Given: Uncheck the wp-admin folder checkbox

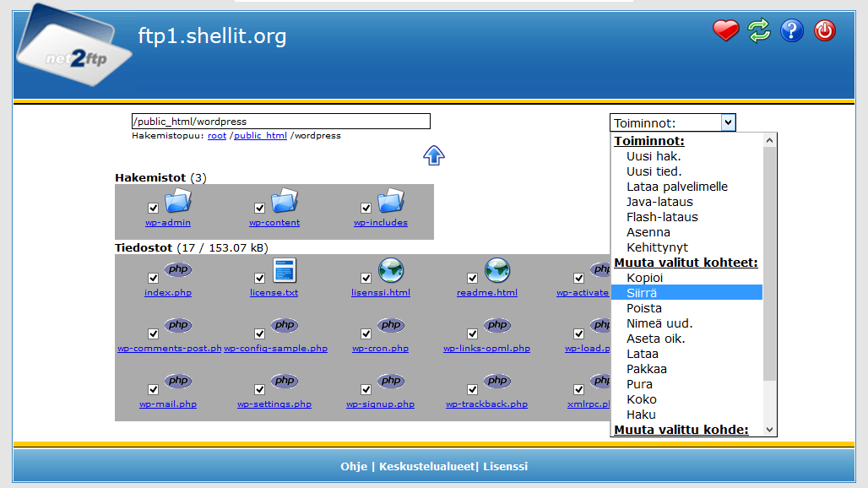Looking at the screenshot, I should pos(154,208).
